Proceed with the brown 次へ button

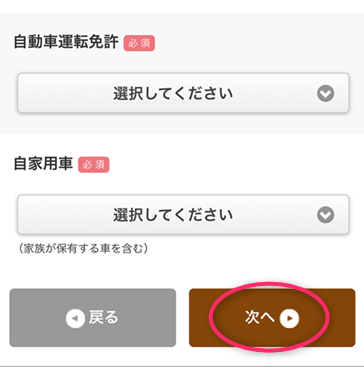[272, 318]
